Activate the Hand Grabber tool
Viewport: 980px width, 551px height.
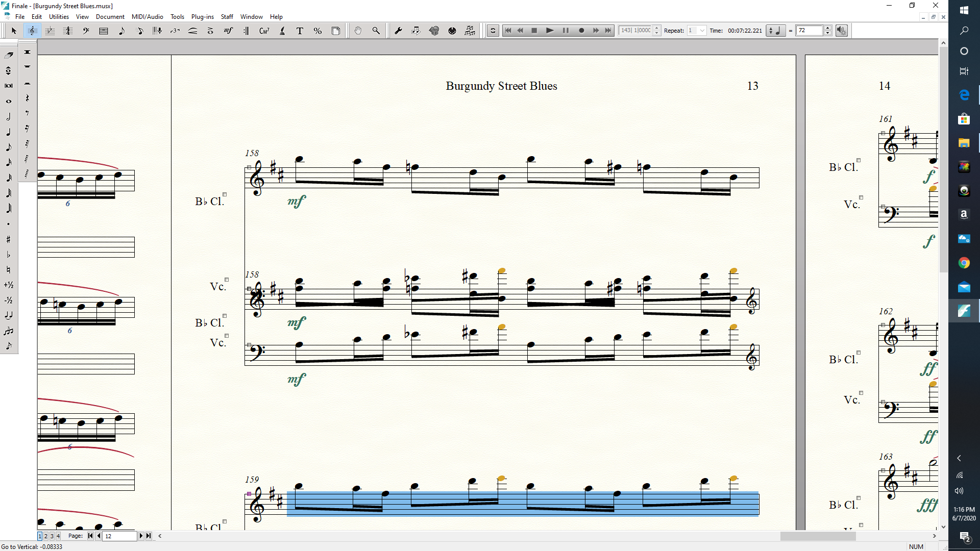[x=358, y=31]
